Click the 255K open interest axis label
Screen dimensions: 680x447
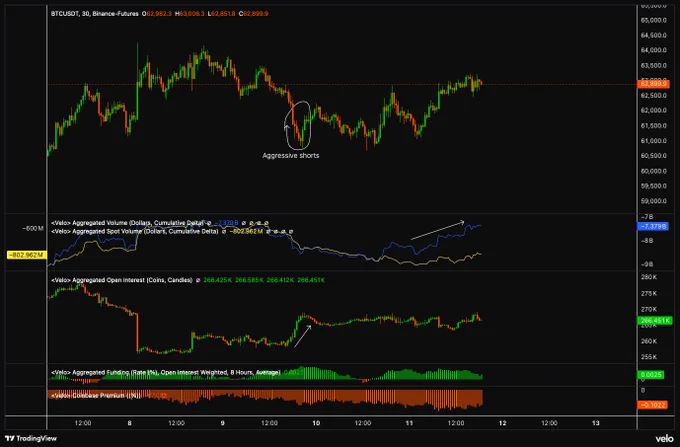[x=649, y=357]
